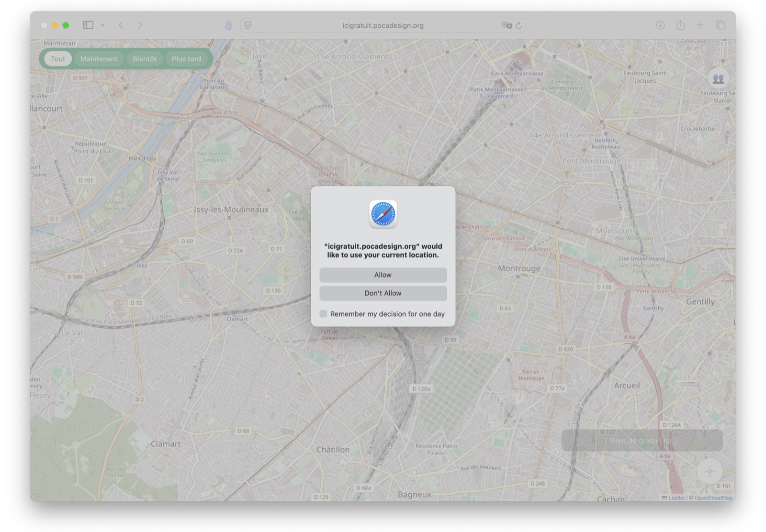Show downloads
Viewport: 766px width, 532px height.
click(660, 25)
